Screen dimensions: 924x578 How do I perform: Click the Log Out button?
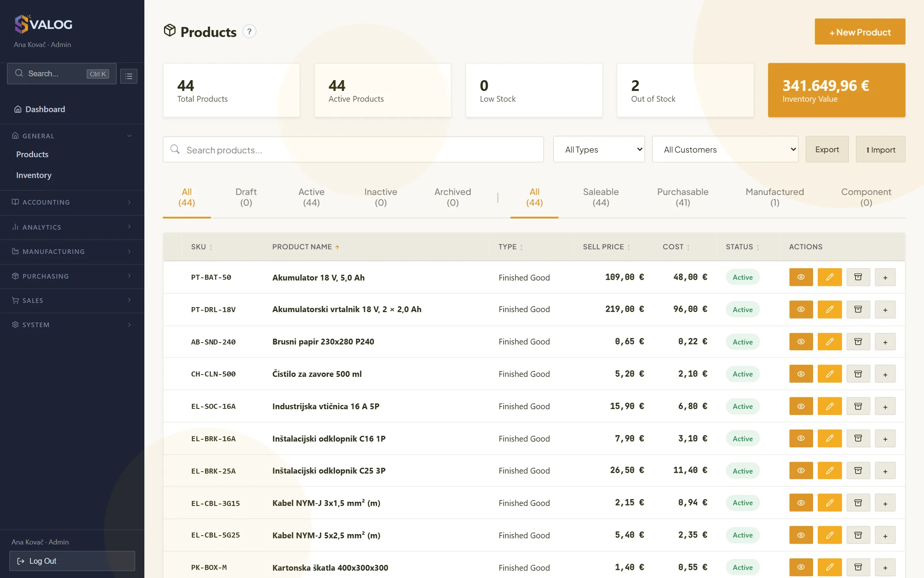point(72,561)
